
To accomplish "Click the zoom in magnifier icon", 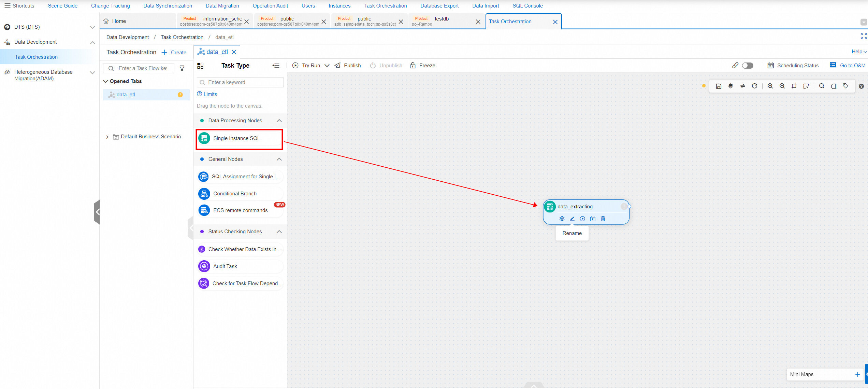I will point(770,86).
